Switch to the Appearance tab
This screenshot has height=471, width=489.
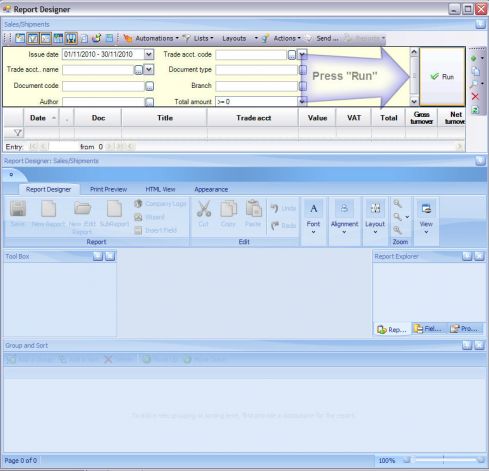(211, 189)
